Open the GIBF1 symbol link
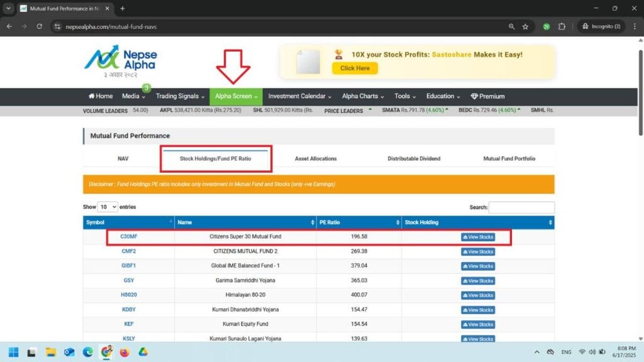644x362 pixels. (128, 266)
